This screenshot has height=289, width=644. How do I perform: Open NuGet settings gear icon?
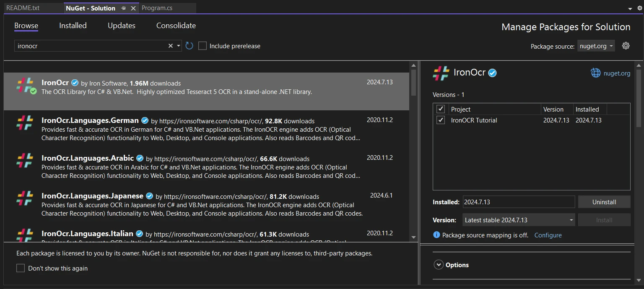point(626,46)
